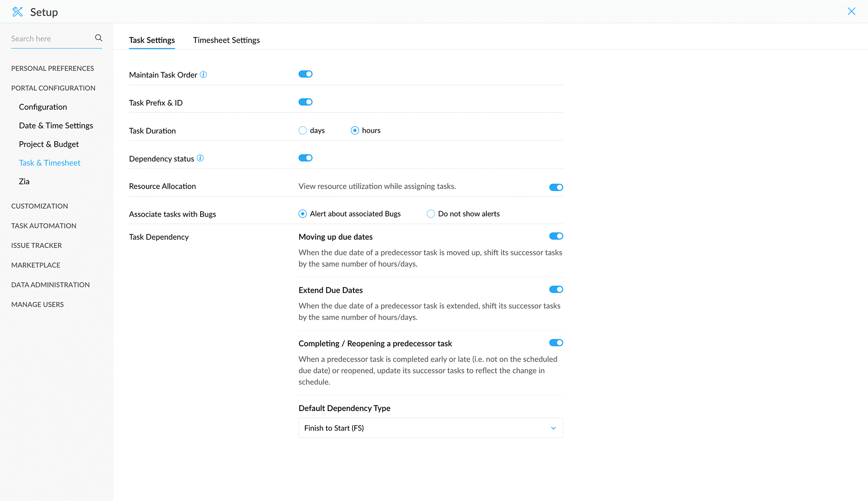The width and height of the screenshot is (868, 501).
Task: Click the search icon in sidebar
Action: [x=99, y=38]
